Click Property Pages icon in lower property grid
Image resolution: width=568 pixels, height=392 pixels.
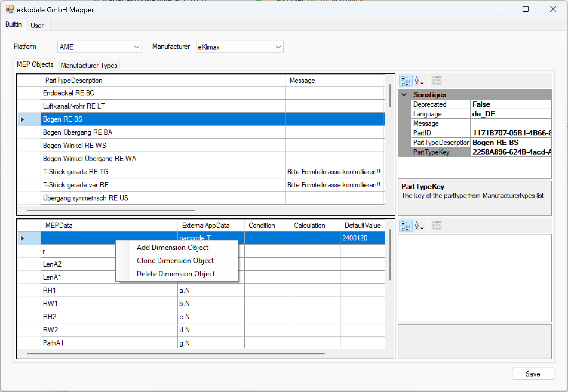point(436,226)
